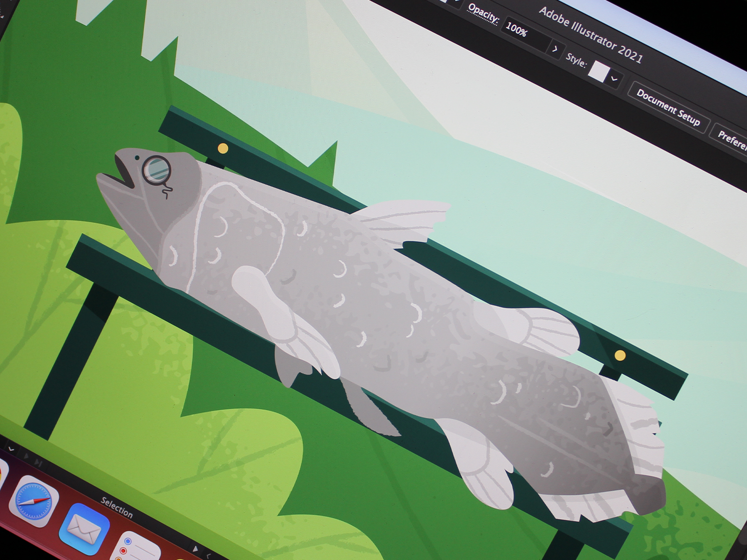The height and width of the screenshot is (560, 747).
Task: Open the artboard navigation dropdown chevron
Action: point(11,449)
